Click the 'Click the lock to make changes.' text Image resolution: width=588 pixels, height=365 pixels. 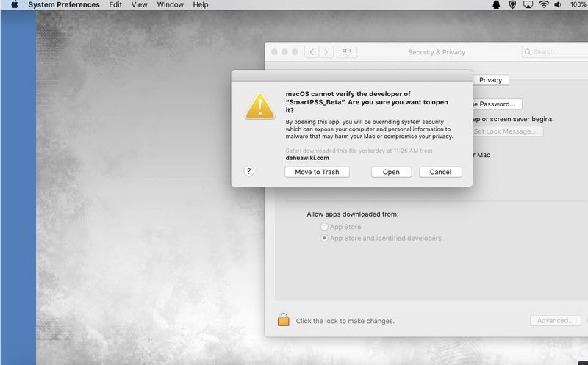[x=345, y=321]
